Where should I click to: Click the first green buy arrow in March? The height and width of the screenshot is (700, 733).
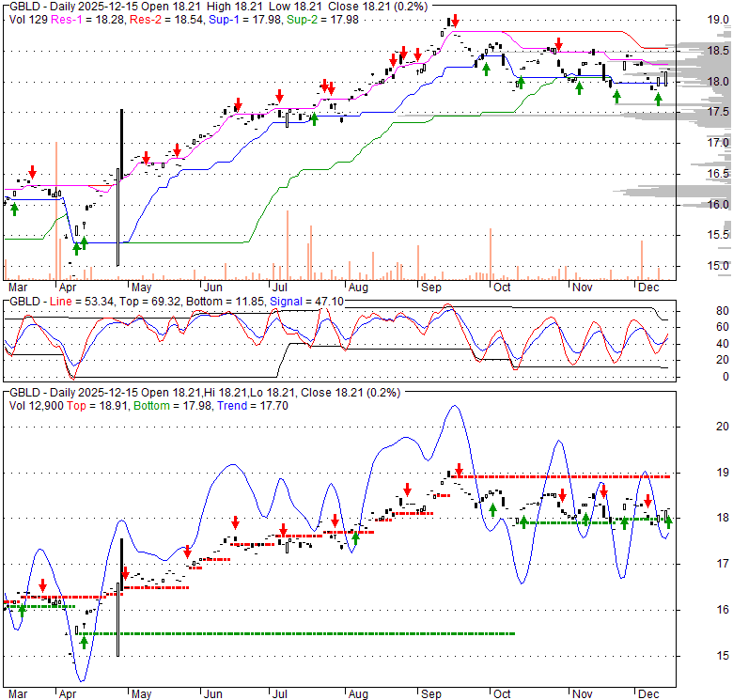[14, 209]
